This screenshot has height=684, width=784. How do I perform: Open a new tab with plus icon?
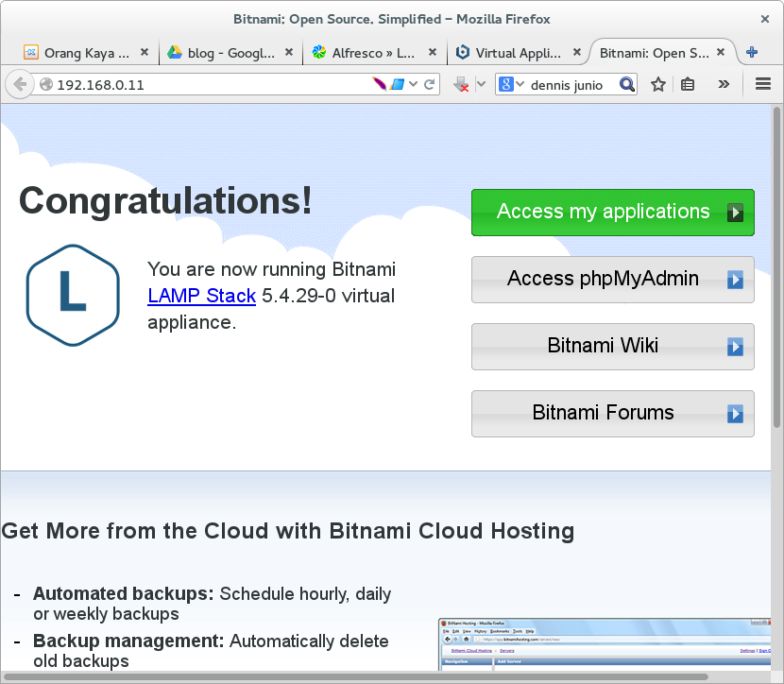(752, 53)
